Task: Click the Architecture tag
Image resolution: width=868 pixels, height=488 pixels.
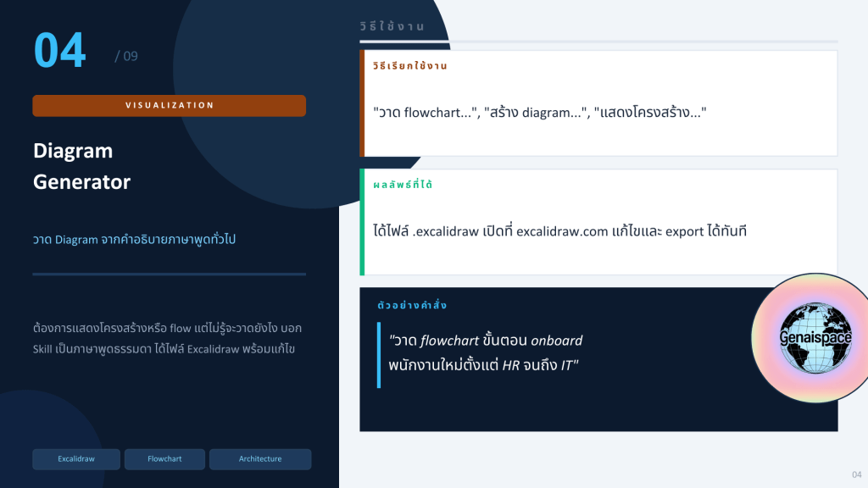Action: pos(259,459)
